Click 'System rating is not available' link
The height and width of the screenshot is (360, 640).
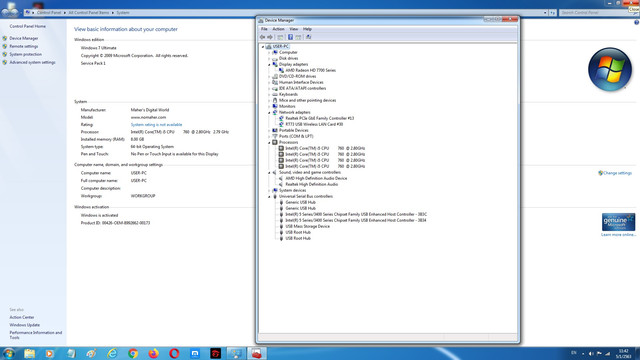point(156,125)
